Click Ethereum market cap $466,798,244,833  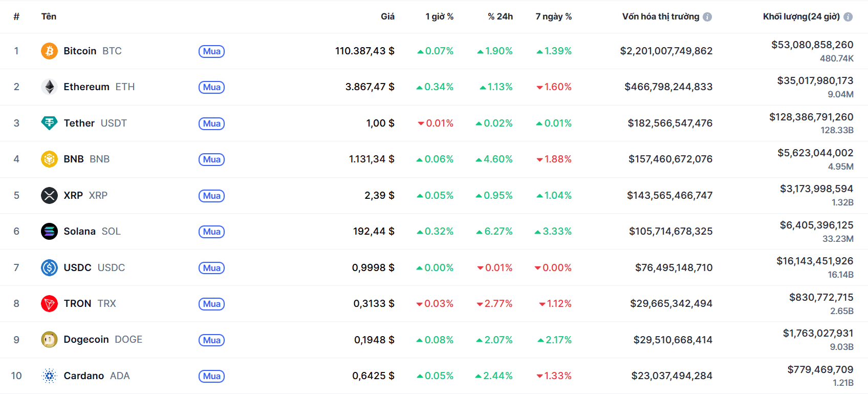(x=668, y=87)
